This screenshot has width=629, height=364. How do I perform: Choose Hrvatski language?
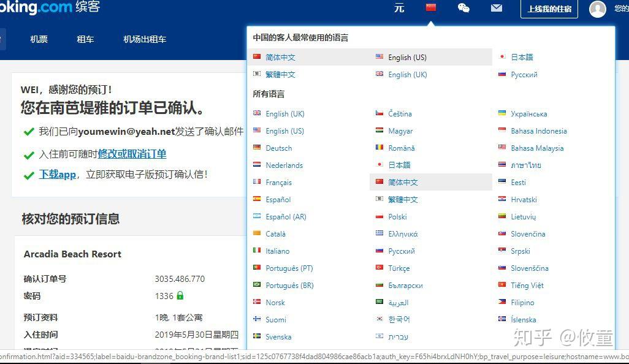(x=524, y=200)
